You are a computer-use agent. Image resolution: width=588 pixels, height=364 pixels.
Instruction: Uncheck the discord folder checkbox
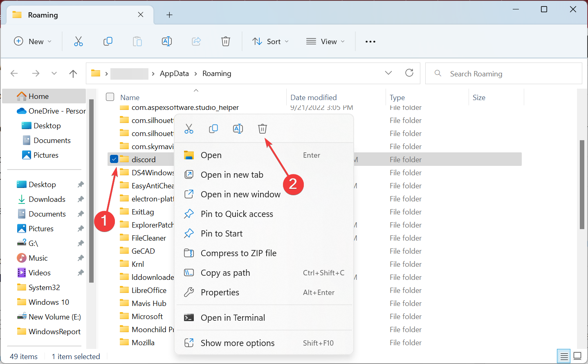[114, 159]
